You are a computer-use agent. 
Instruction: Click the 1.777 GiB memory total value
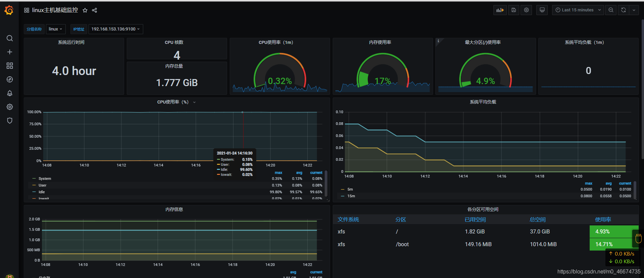point(177,83)
